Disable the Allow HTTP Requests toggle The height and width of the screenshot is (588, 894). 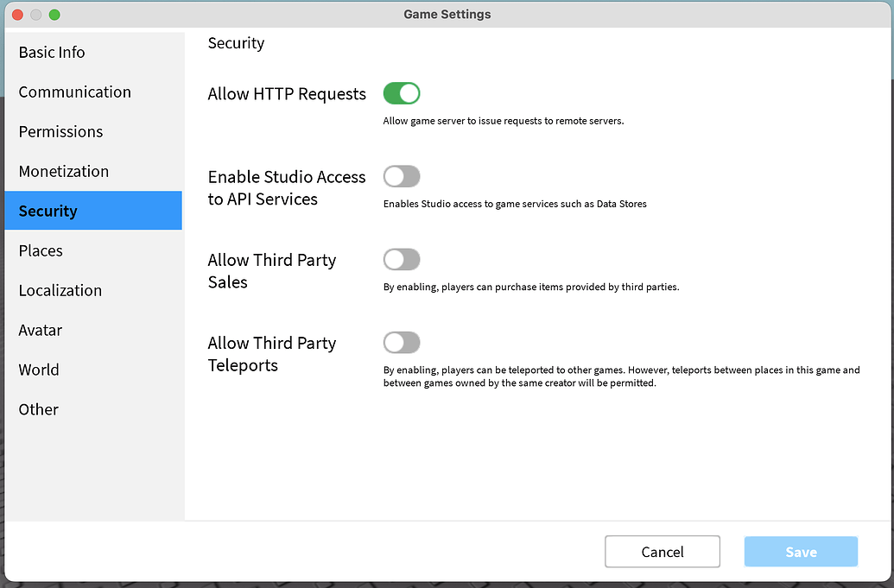click(x=402, y=93)
